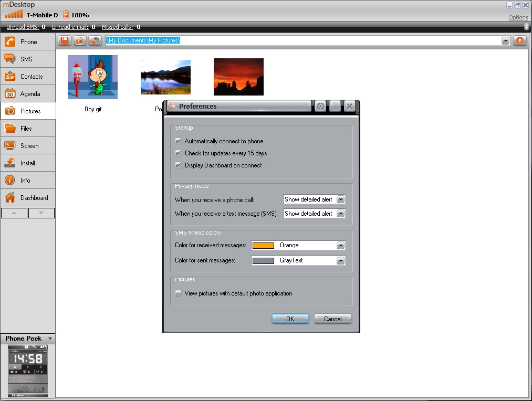
Task: Switch to the Dashboard tab
Action: coord(28,197)
